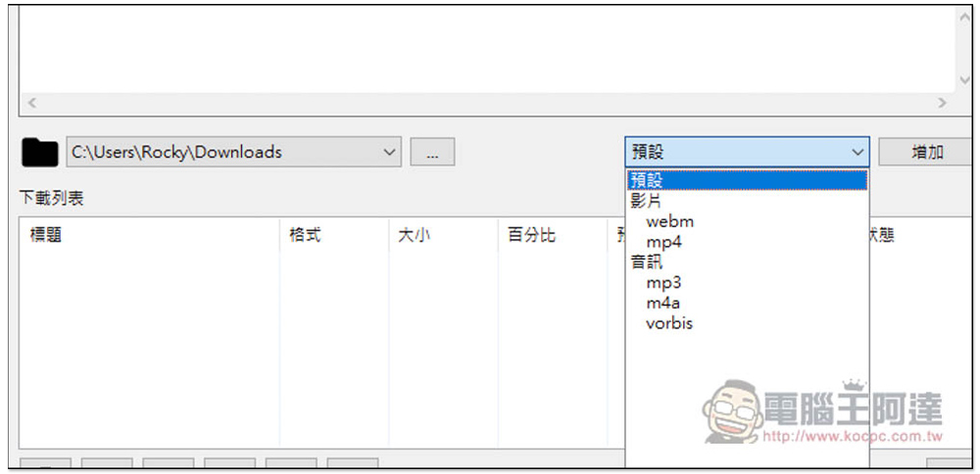
Task: Collapse the 預設 format combo box
Action: [x=747, y=152]
